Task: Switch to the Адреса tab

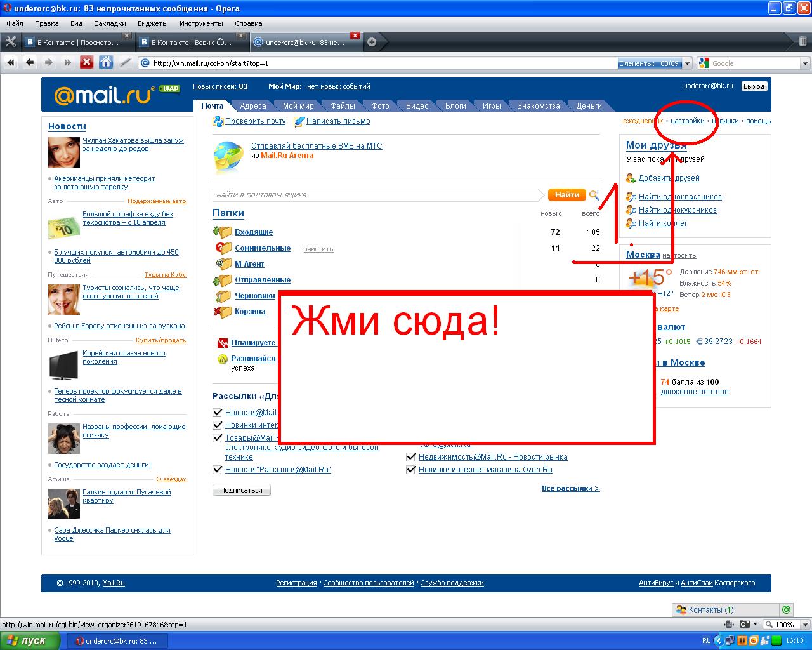Action: (x=253, y=106)
